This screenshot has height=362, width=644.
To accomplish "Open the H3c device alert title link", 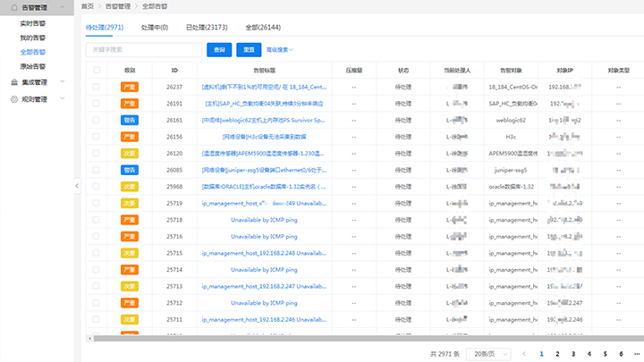I will [263, 137].
